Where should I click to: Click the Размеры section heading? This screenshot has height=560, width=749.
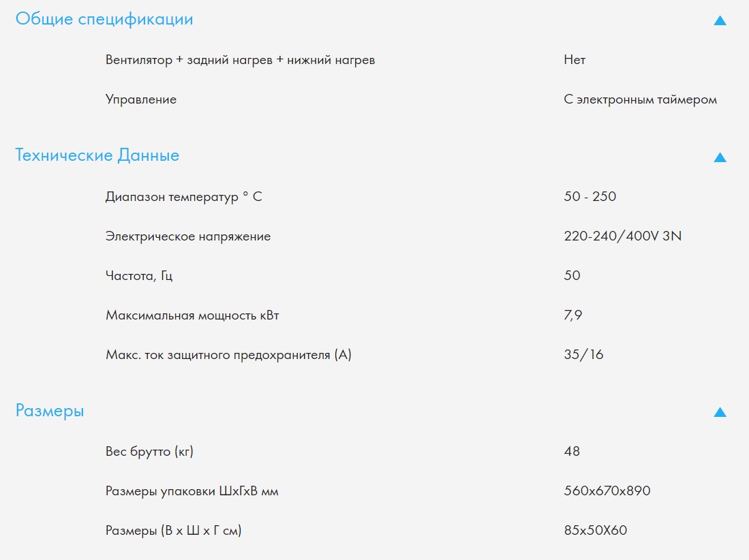click(50, 411)
